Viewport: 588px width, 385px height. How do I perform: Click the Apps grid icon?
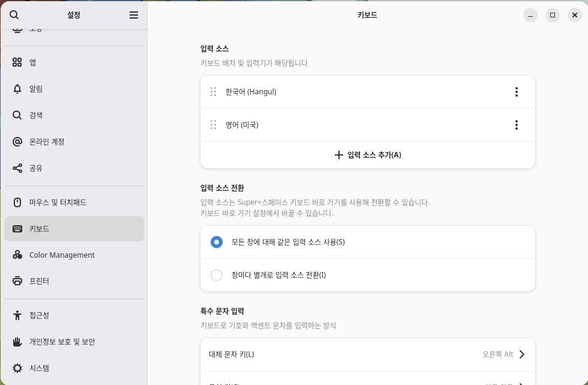tap(17, 62)
